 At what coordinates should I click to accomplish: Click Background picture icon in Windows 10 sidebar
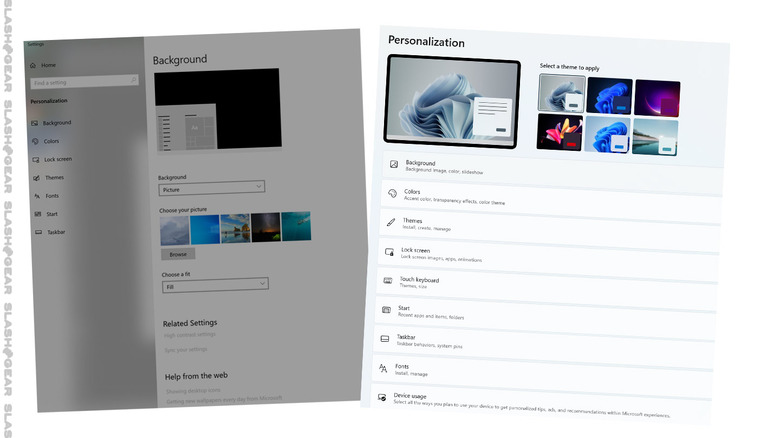(34, 123)
